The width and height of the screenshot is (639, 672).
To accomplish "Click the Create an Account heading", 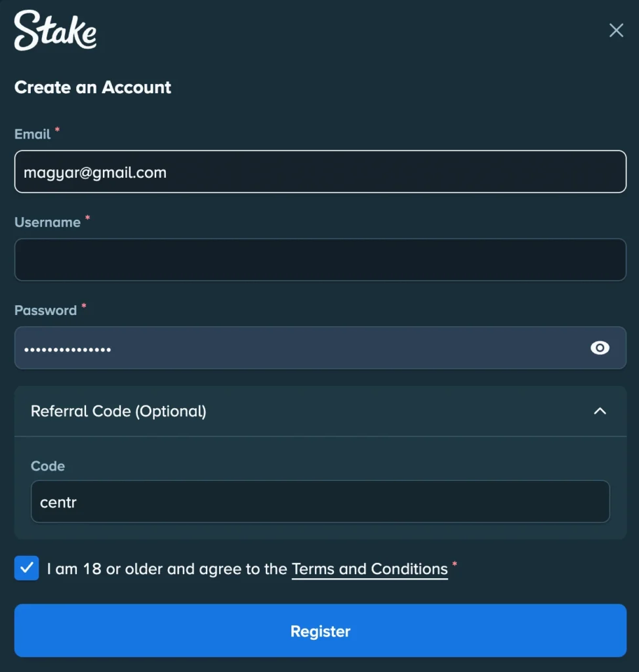I will pyautogui.click(x=93, y=87).
